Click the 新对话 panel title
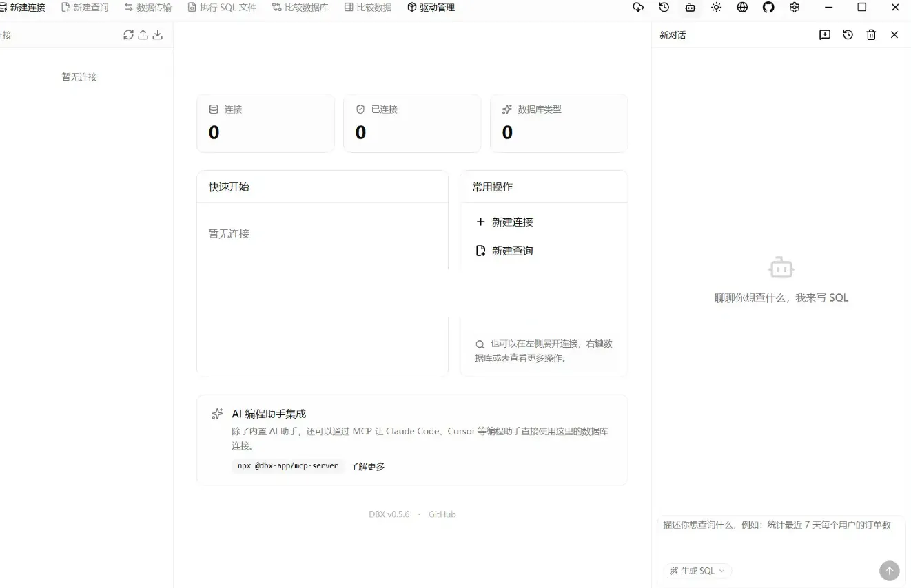911x588 pixels. click(673, 35)
